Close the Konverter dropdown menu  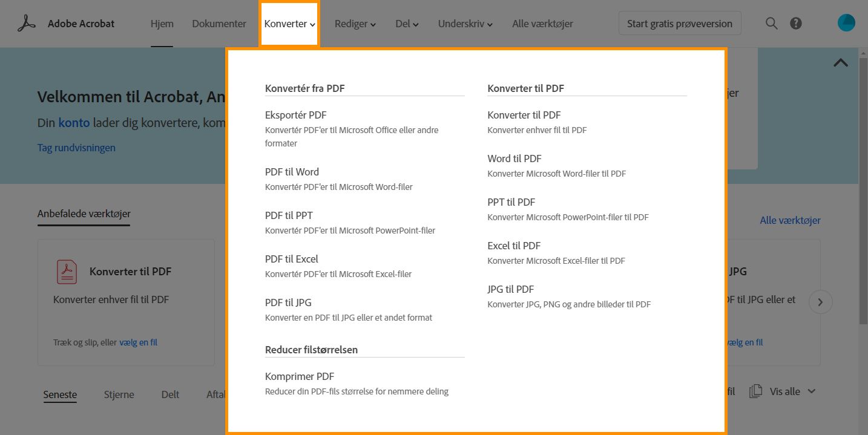[289, 24]
